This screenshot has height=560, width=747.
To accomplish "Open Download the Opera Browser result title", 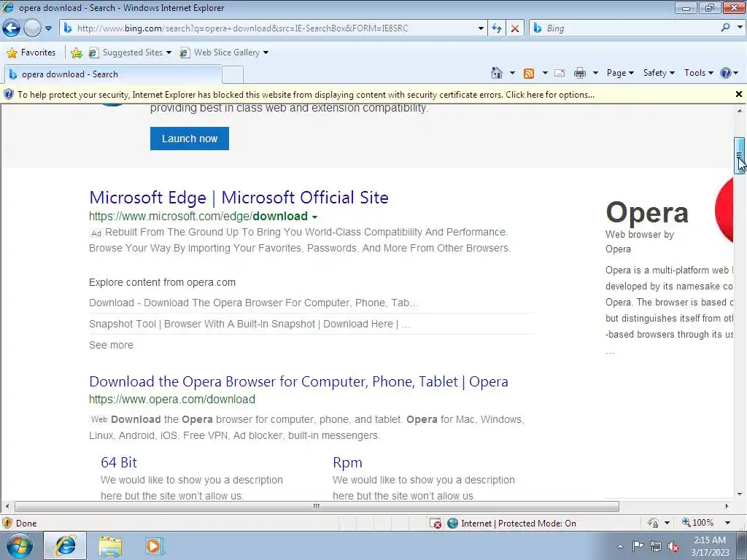I will 298,381.
